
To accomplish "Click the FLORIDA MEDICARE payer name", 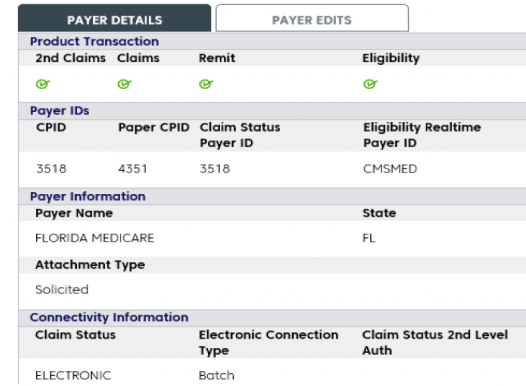I will point(95,238).
